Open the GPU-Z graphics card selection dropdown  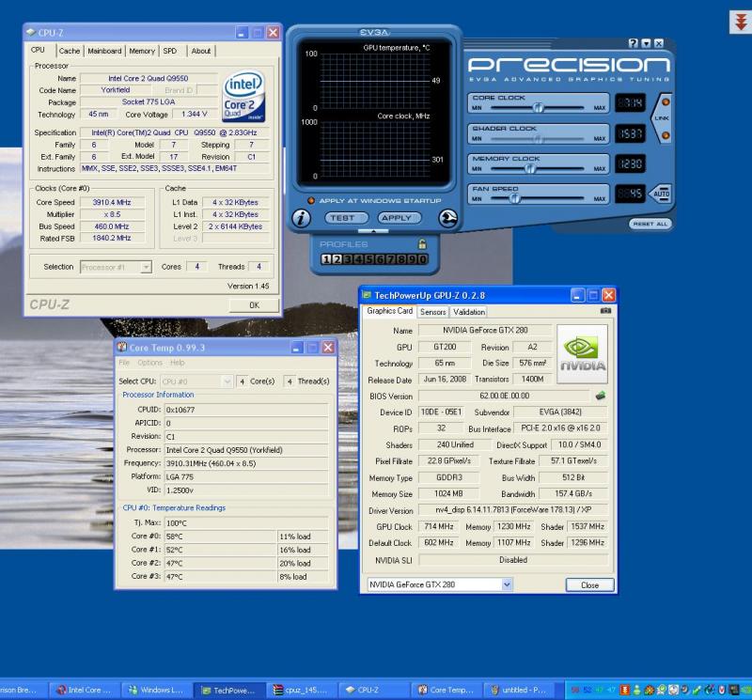[507, 584]
